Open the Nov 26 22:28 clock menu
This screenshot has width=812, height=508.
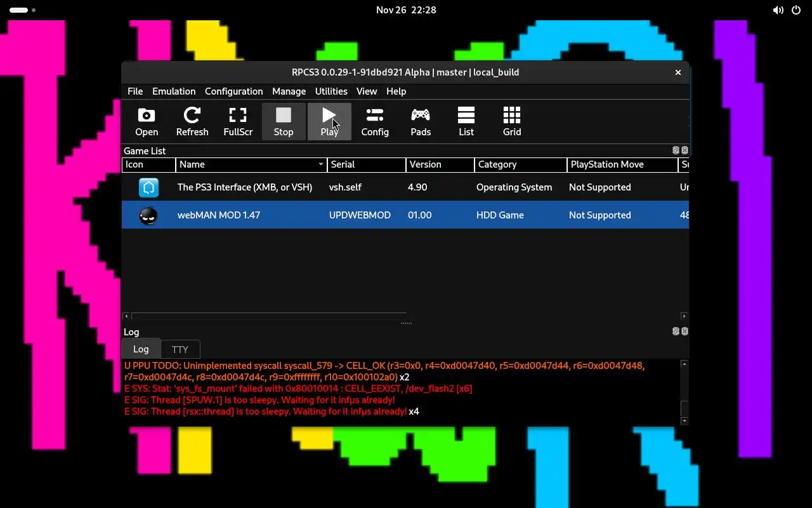tap(406, 10)
